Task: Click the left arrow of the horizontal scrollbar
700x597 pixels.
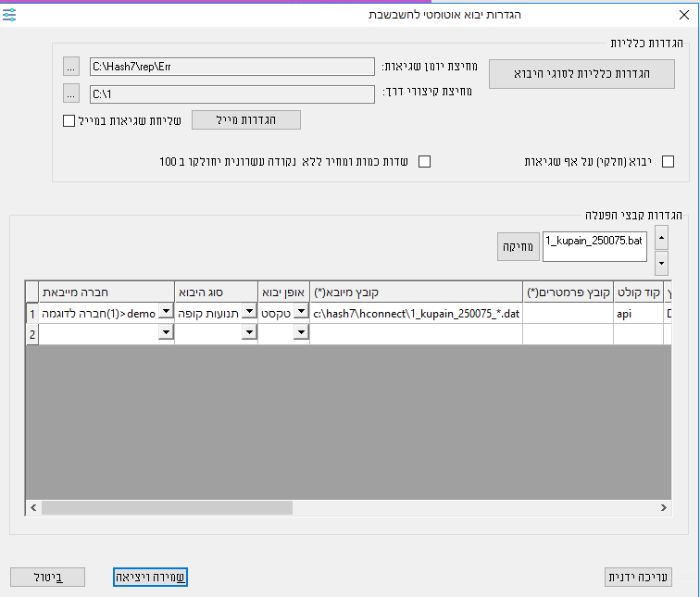Action: (x=33, y=507)
